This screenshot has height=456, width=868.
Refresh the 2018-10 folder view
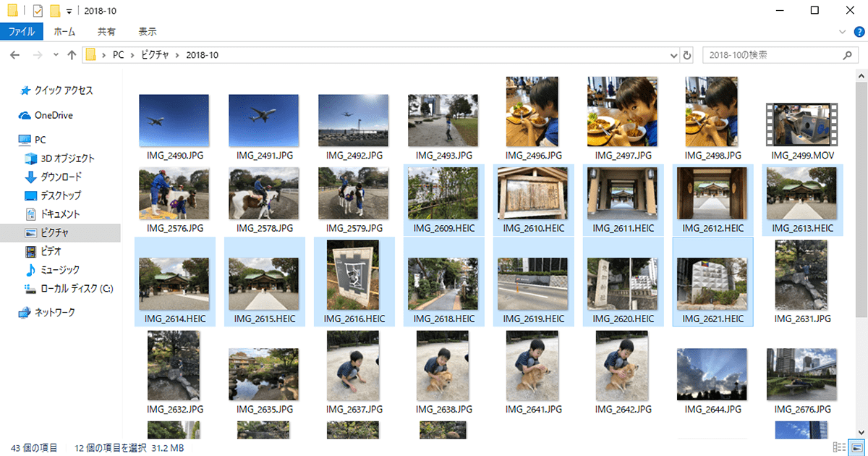pos(687,55)
